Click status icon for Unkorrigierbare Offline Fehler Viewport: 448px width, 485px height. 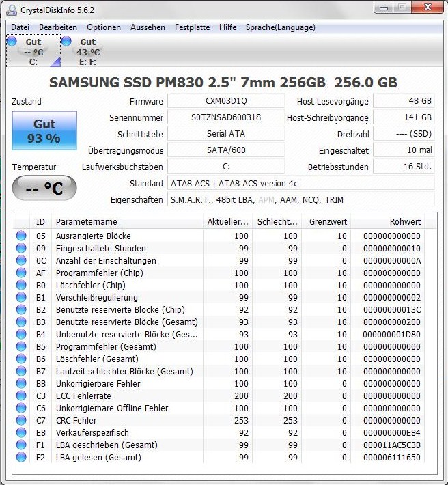[21, 408]
